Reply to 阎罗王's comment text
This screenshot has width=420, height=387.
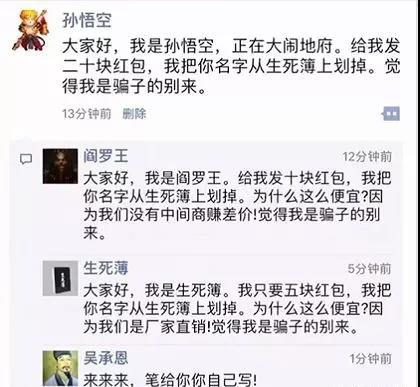point(237,205)
